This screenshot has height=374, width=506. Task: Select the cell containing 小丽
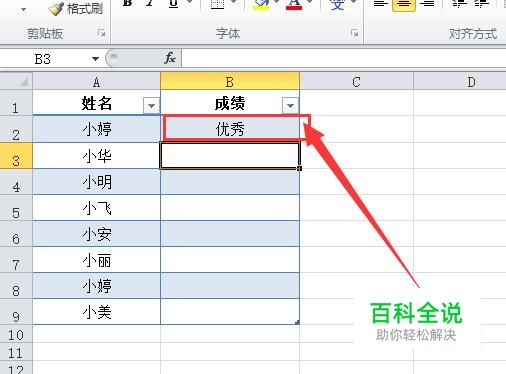tap(96, 260)
